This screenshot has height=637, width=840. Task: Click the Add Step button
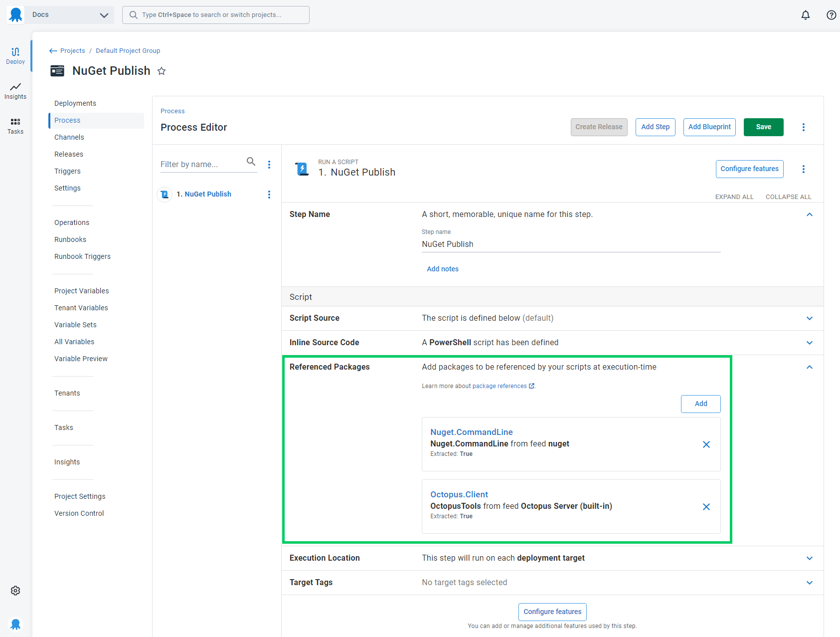[655, 127]
